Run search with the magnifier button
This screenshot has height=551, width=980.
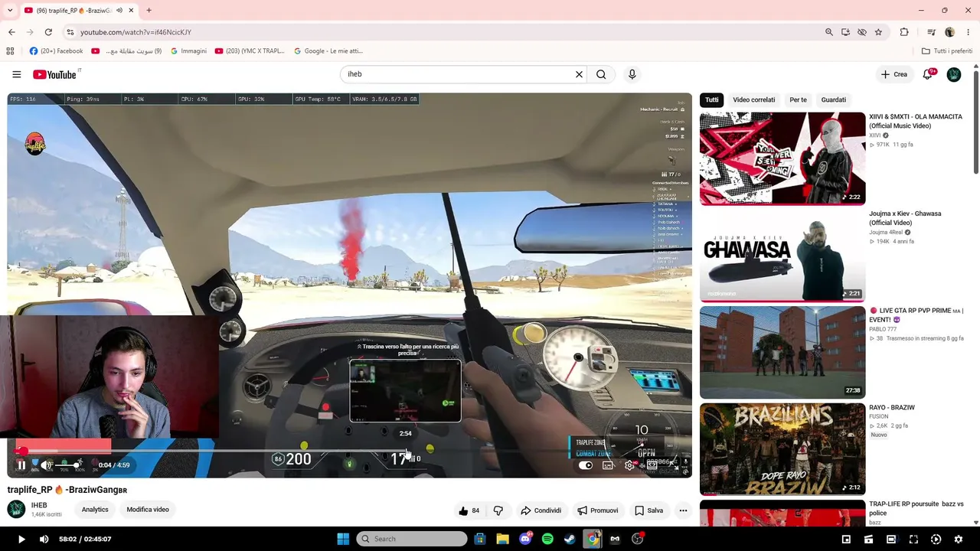pyautogui.click(x=601, y=74)
